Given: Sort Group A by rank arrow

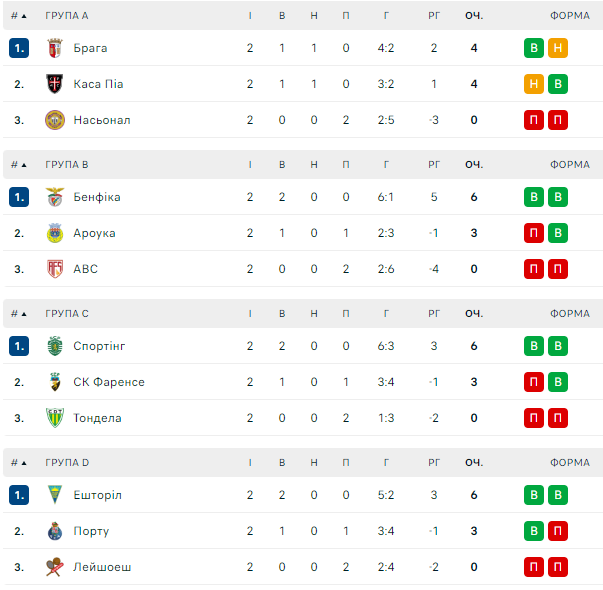Looking at the screenshot, I should pyautogui.click(x=19, y=16).
